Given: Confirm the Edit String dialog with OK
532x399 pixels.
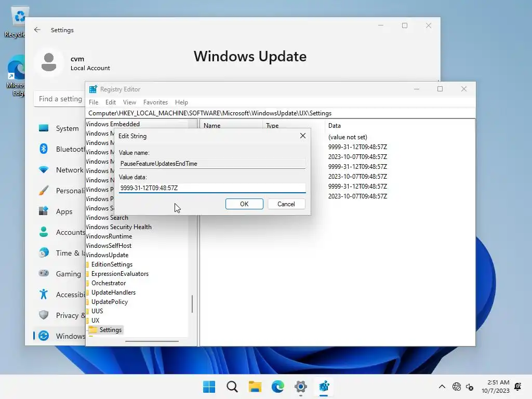Looking at the screenshot, I should [244, 204].
